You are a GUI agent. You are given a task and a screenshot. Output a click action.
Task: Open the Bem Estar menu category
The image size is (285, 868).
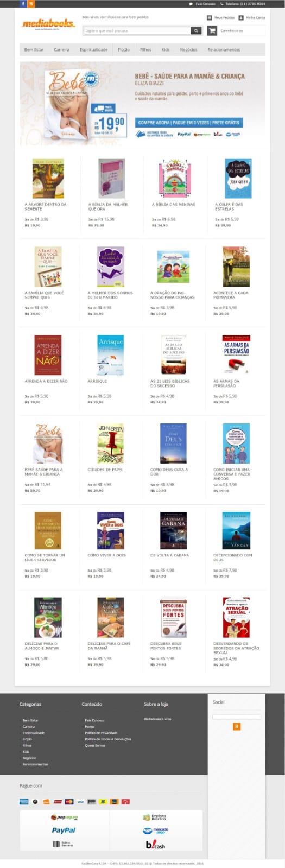(x=34, y=50)
